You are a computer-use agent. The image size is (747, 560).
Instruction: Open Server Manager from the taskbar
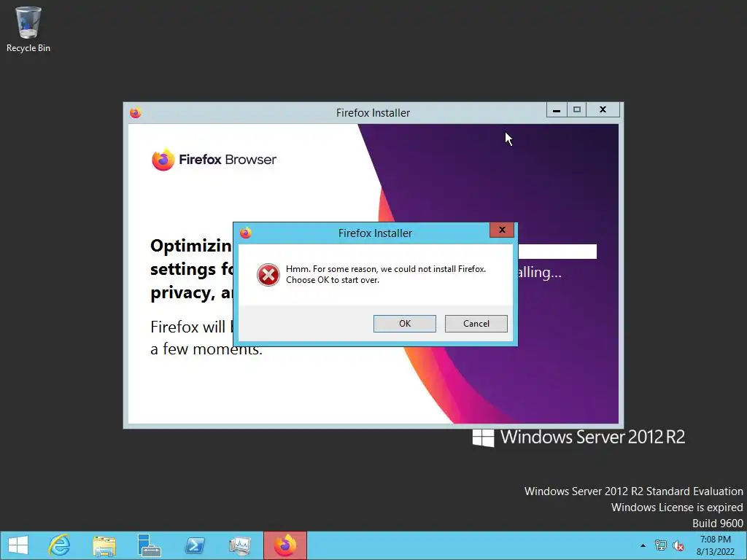149,545
